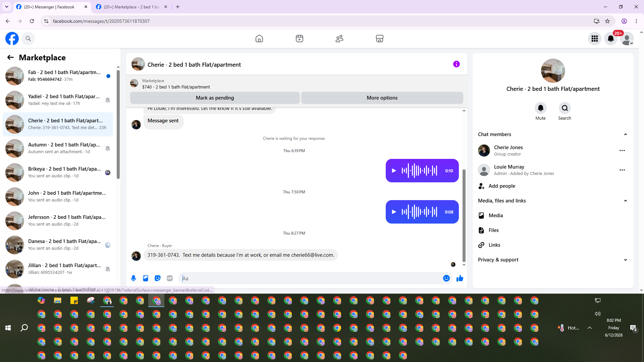644x362 pixels.
Task: Open conversation information purple icon
Action: coord(457,64)
